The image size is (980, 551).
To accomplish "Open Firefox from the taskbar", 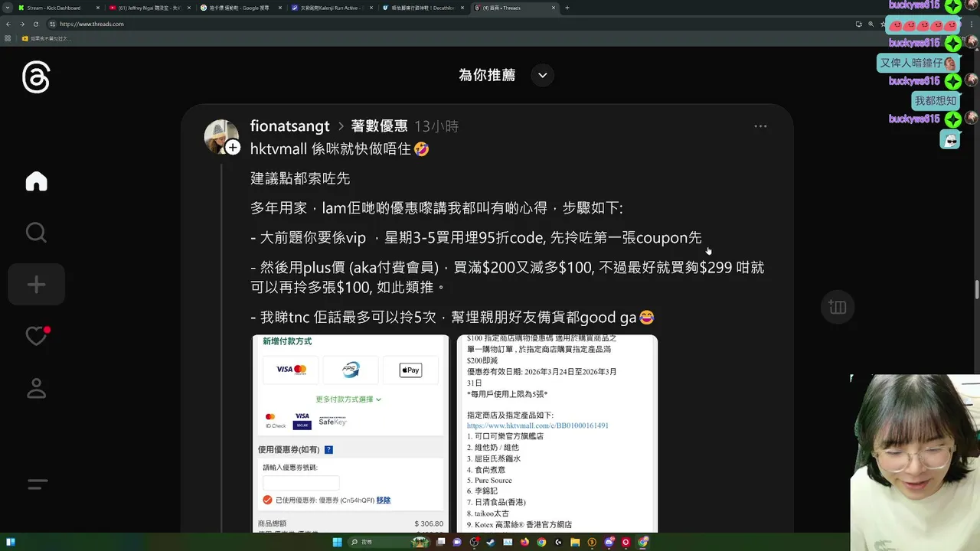I will (524, 542).
